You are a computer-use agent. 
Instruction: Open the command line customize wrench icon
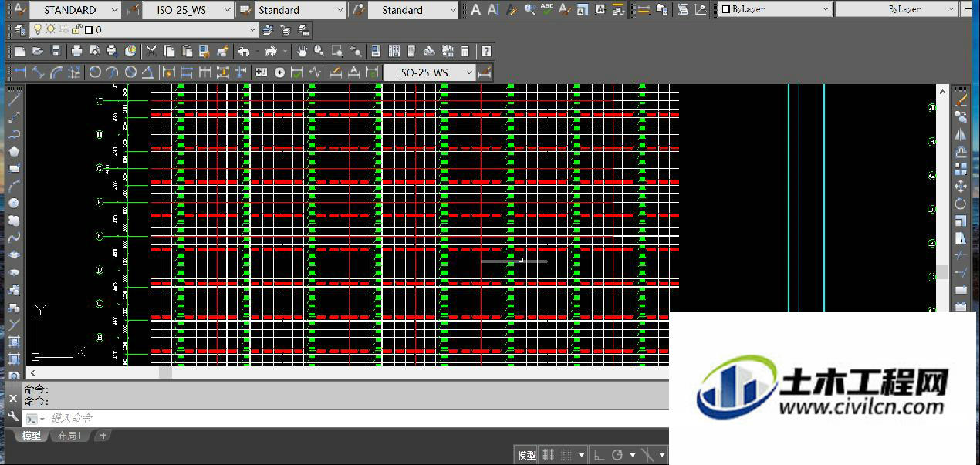point(12,416)
